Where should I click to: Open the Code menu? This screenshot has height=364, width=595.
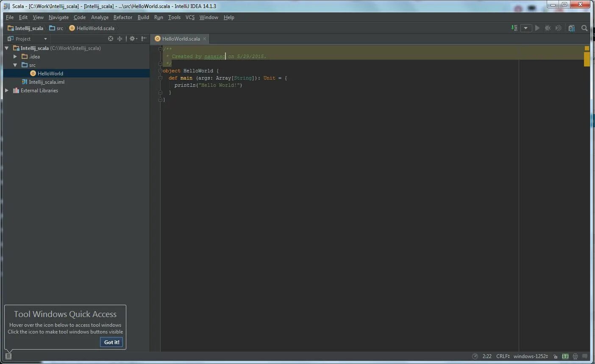(x=80, y=17)
